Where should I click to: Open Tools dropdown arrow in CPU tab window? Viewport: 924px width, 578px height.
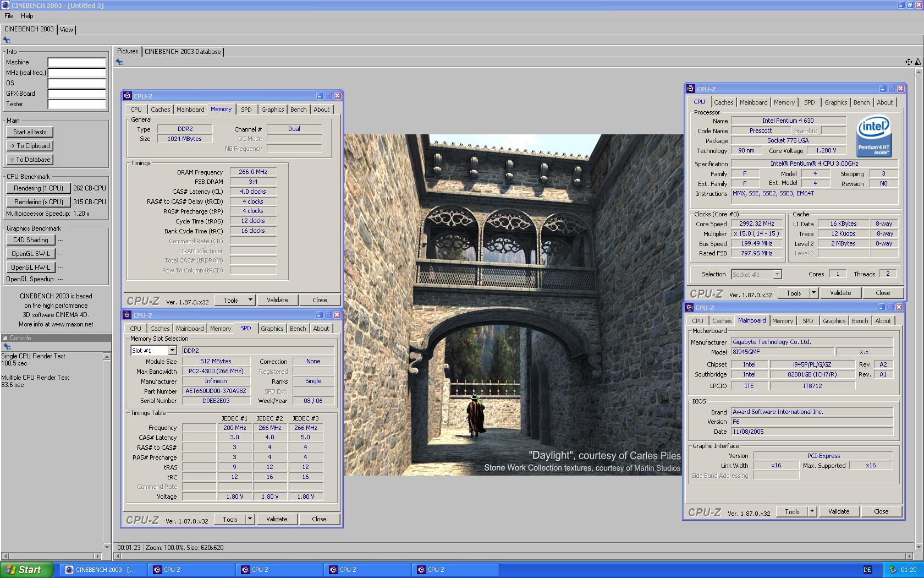(813, 293)
